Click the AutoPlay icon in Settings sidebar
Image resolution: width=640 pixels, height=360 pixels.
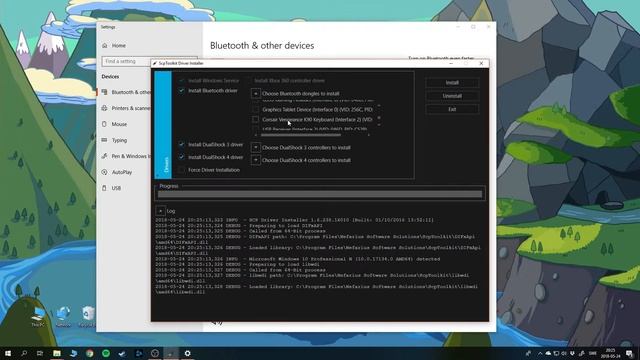(x=104, y=172)
